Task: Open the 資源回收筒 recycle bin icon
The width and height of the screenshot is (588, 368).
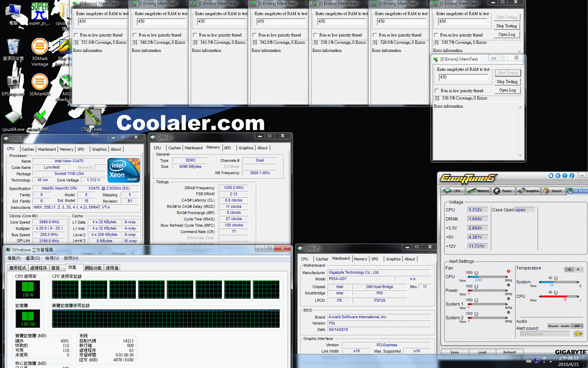Action: (x=13, y=49)
